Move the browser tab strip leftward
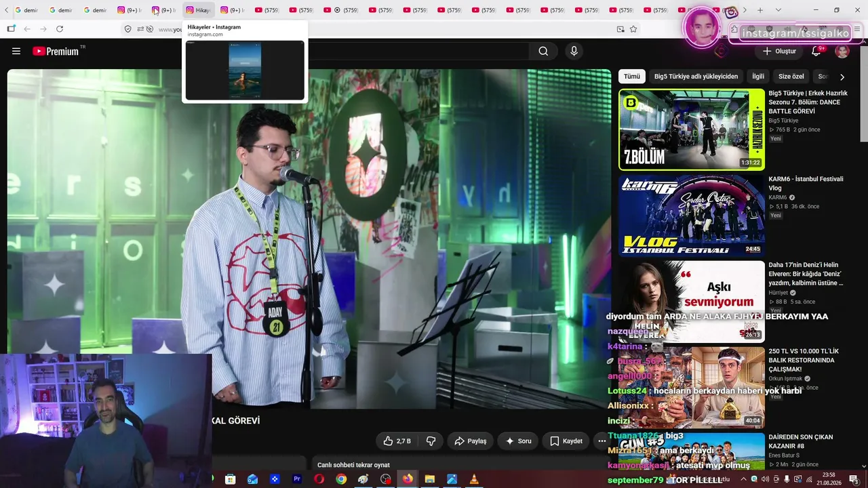This screenshot has height=488, width=868. pos(7,10)
